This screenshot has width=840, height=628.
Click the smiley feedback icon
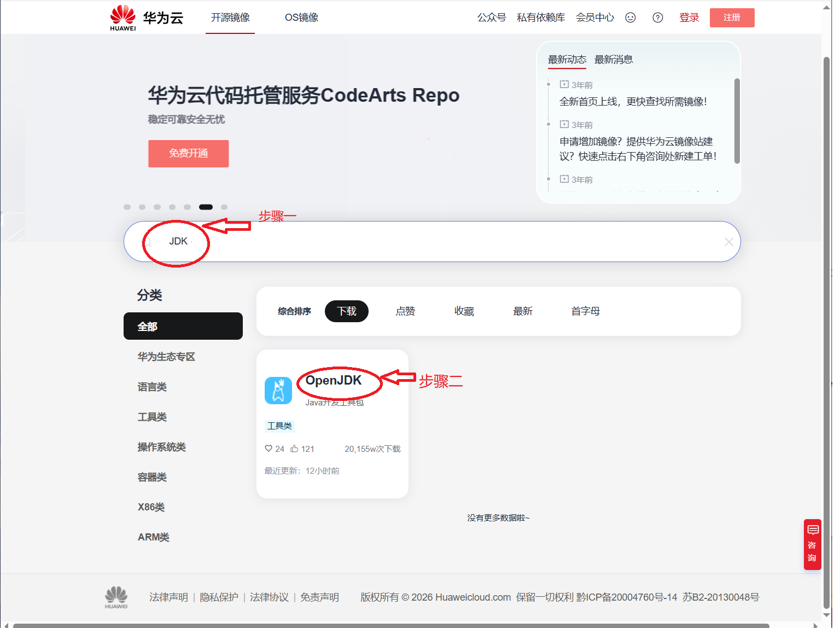tap(631, 18)
